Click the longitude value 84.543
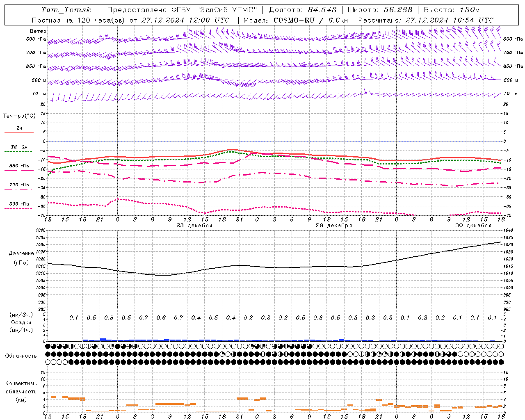 point(322,10)
